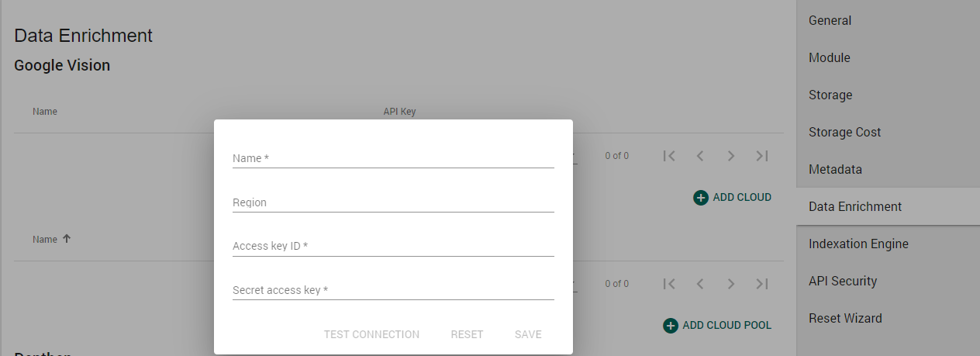980x356 pixels.
Task: Advance to next page of second table
Action: pyautogui.click(x=730, y=284)
